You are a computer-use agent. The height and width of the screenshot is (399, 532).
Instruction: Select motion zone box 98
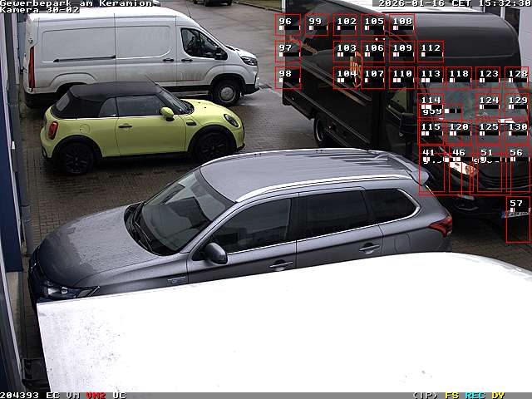[288, 78]
